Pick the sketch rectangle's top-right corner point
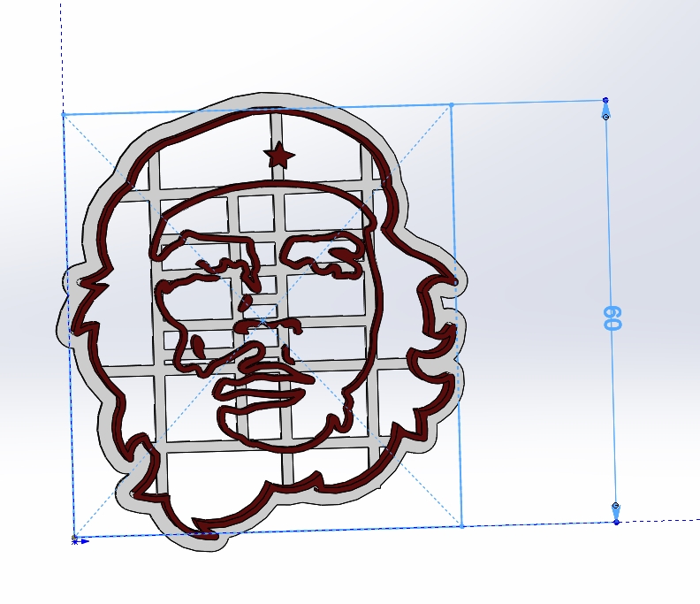The width and height of the screenshot is (700, 604). 452,105
